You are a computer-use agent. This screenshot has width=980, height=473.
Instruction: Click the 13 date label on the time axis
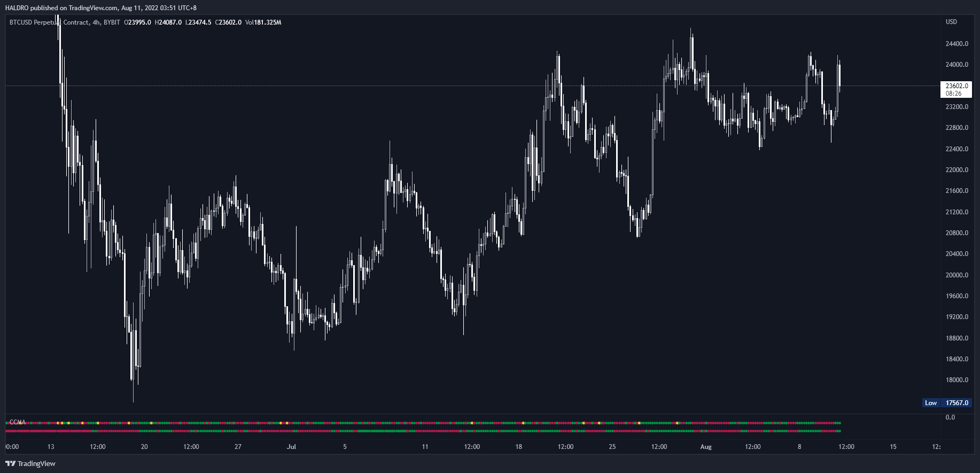pyautogui.click(x=51, y=447)
